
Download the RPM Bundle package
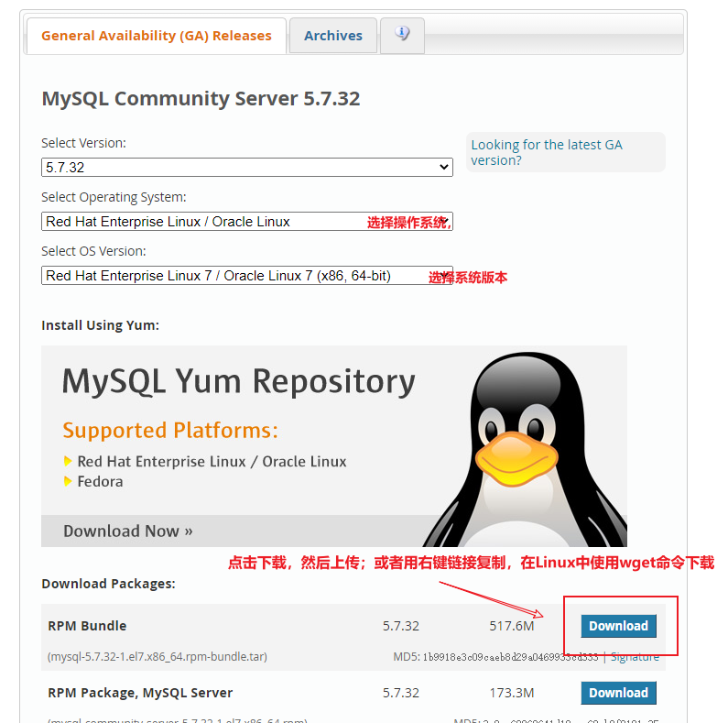(618, 626)
